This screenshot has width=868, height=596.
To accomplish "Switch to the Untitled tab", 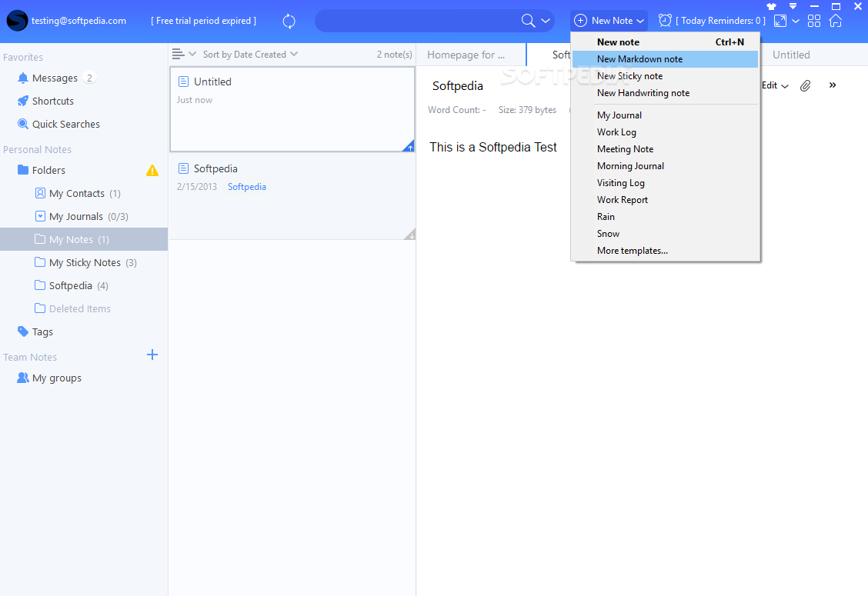I will pyautogui.click(x=791, y=55).
